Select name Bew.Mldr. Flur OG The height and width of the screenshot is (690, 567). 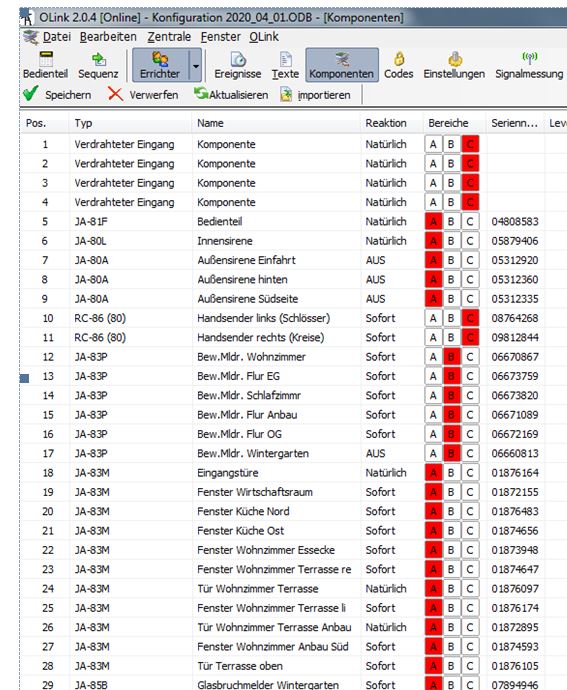(x=239, y=434)
